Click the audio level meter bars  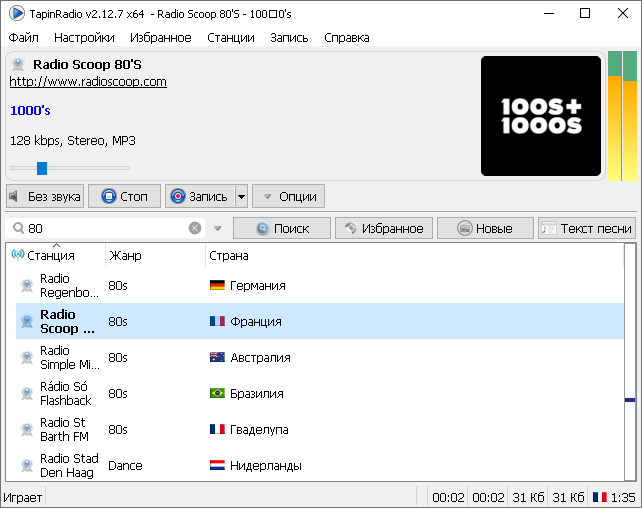click(x=622, y=116)
